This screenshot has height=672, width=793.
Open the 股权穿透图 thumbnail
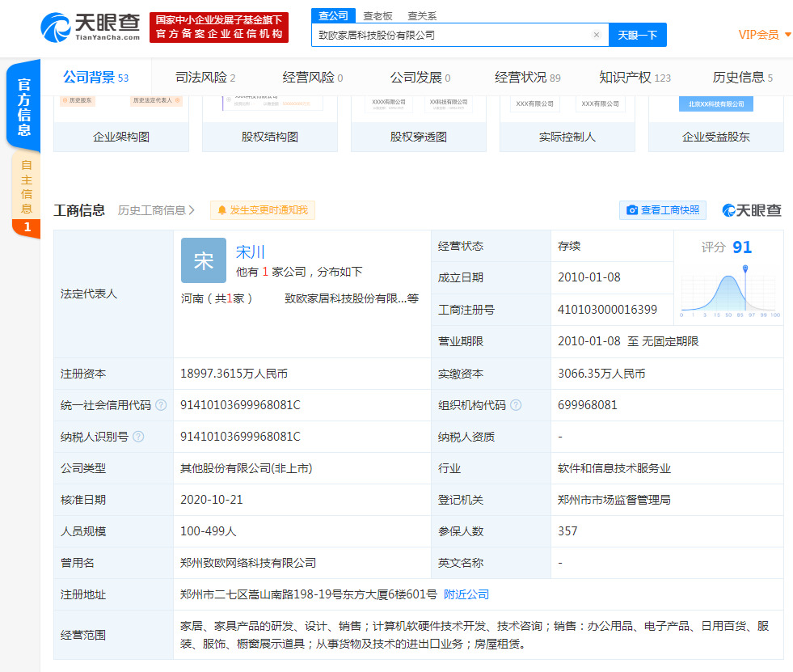pos(418,124)
